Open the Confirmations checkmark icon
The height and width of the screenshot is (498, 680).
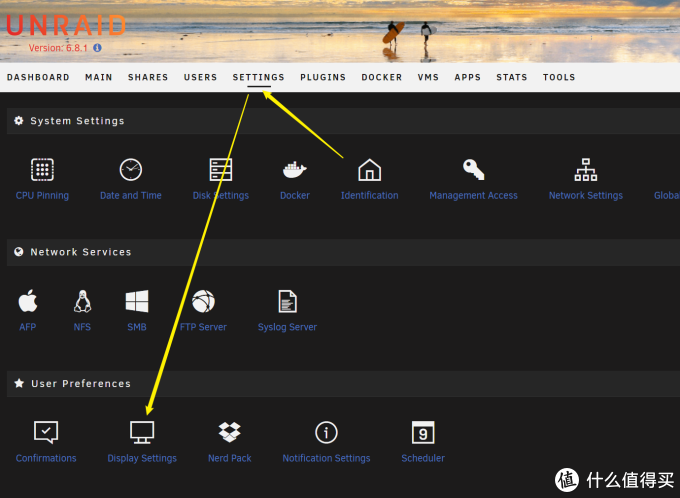pyautogui.click(x=46, y=432)
